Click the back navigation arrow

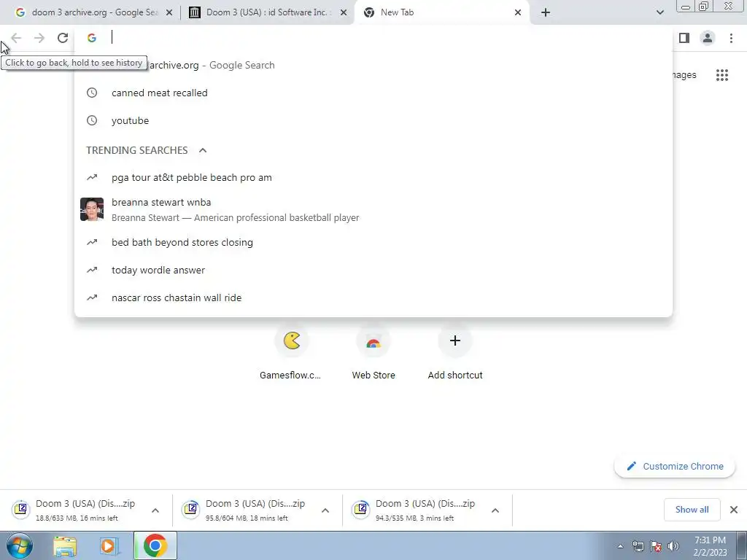[16, 38]
